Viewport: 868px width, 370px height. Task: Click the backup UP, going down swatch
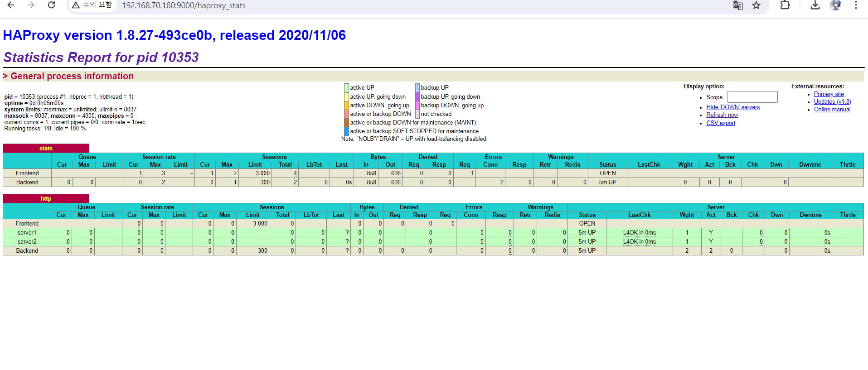coord(417,96)
